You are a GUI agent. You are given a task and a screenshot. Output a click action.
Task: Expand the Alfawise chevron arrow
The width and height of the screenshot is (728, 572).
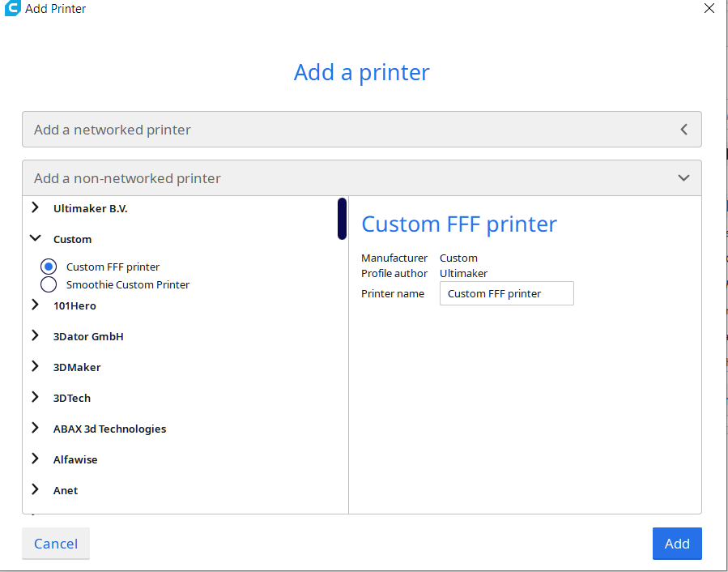[x=36, y=459]
